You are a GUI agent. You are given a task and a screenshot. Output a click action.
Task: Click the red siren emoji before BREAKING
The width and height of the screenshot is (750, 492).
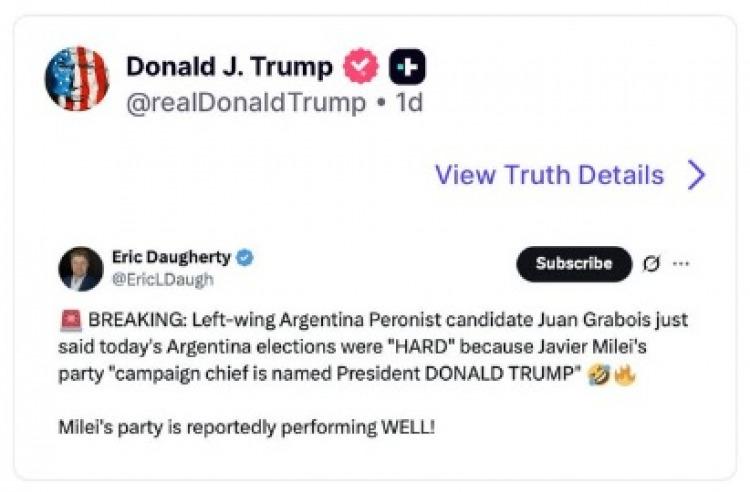pos(71,321)
